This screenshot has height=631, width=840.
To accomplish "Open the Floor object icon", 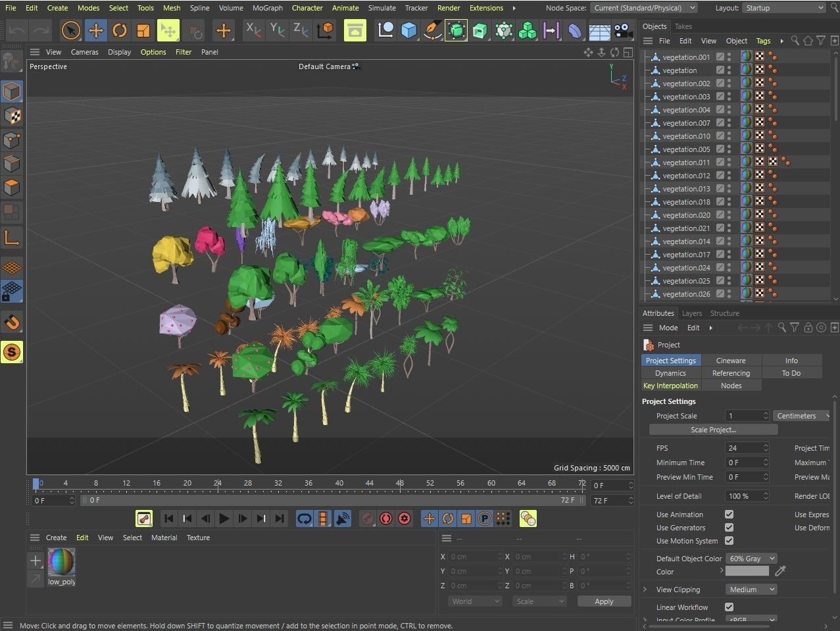I will pos(599,30).
